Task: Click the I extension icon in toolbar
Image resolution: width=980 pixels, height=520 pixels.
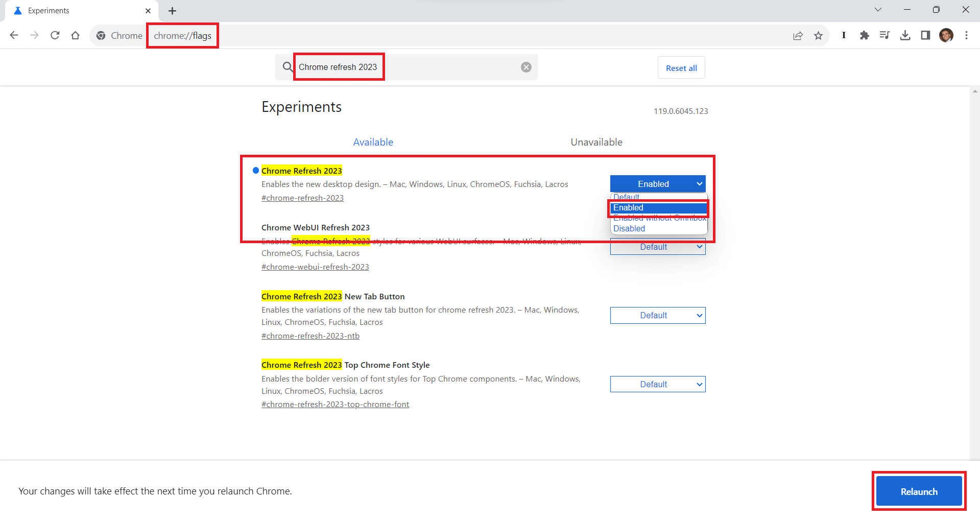Action: [x=844, y=35]
